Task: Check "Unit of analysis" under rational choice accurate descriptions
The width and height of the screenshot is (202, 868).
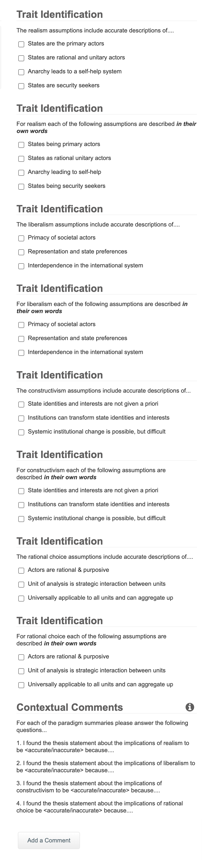Action: pyautogui.click(x=21, y=584)
